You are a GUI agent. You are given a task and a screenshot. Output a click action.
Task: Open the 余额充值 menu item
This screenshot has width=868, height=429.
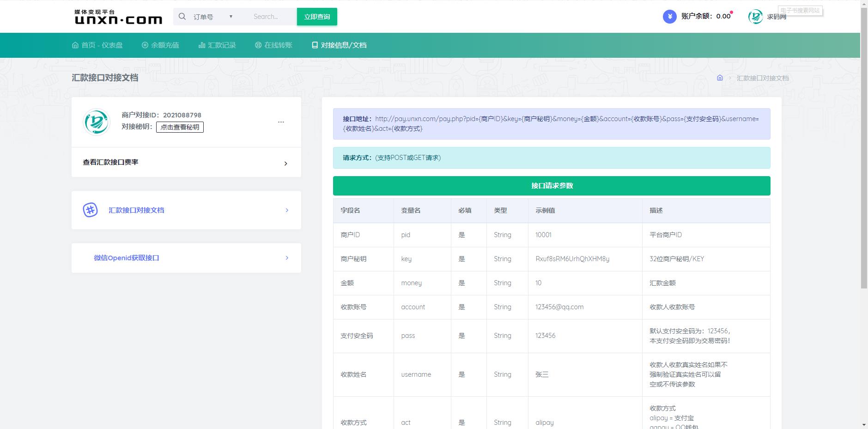coord(160,45)
